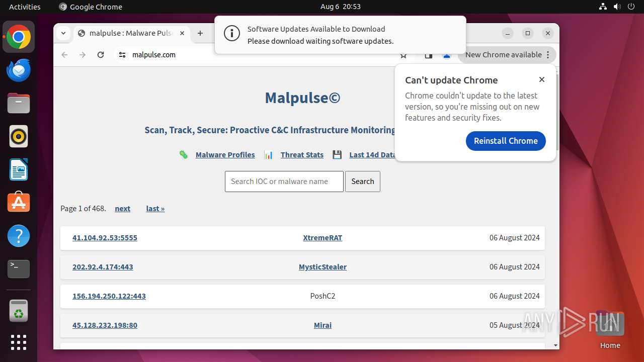The height and width of the screenshot is (362, 644).
Task: Open IOC 41.104.92.53:5555
Action: [x=105, y=238]
